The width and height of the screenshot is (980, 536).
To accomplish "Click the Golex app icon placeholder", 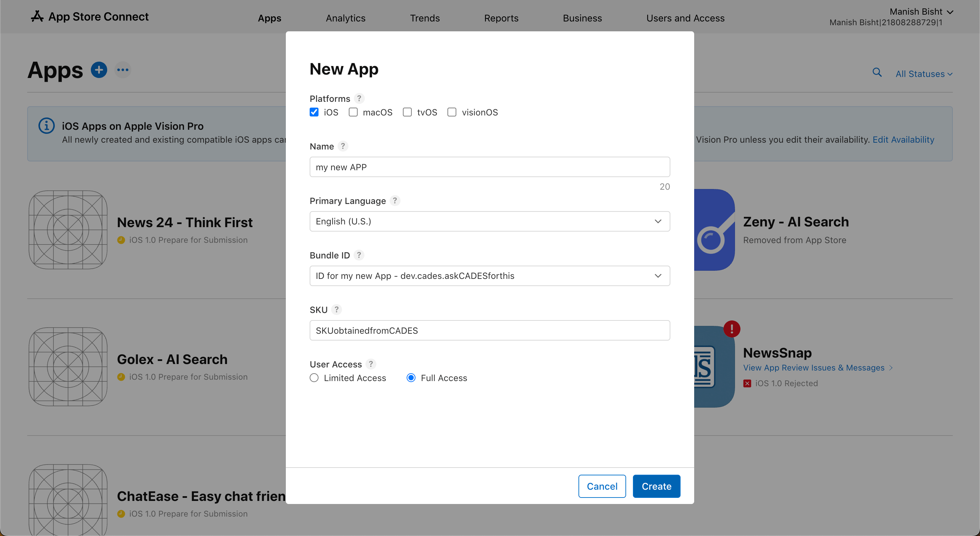I will pos(68,367).
